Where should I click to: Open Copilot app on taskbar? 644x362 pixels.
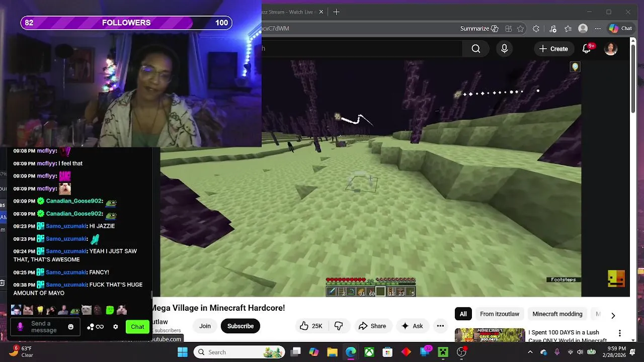click(314, 352)
